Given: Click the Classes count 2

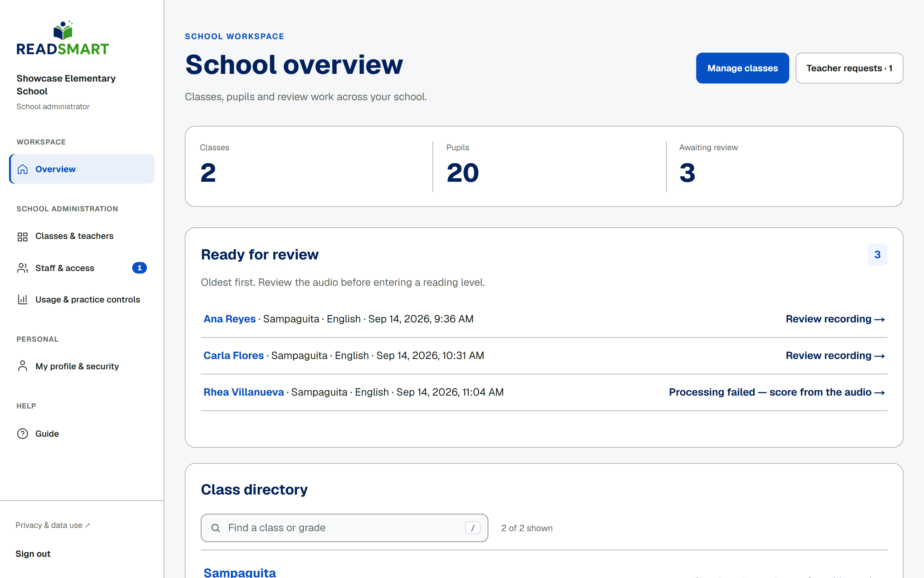Looking at the screenshot, I should point(208,173).
